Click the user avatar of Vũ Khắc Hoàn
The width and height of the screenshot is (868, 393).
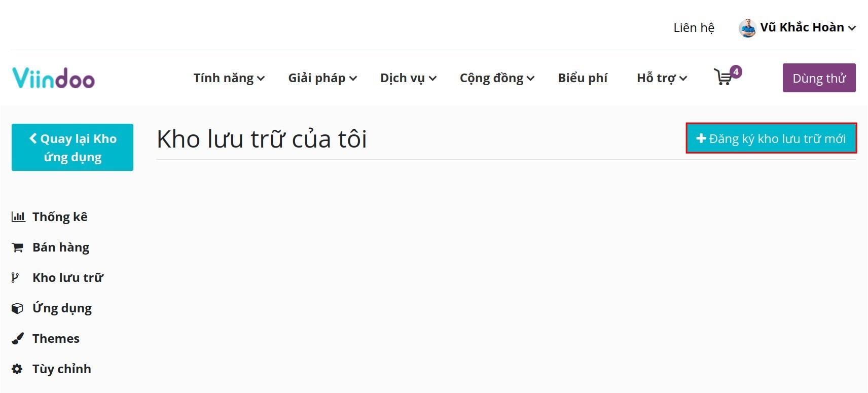pyautogui.click(x=747, y=27)
